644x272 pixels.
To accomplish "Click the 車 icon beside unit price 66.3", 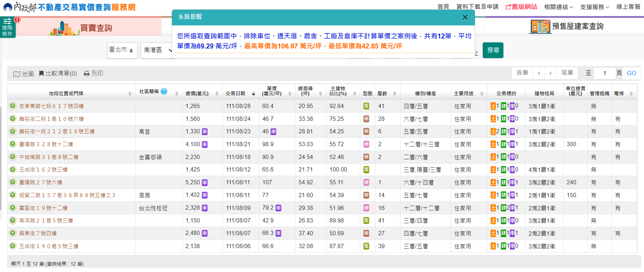I will pos(278,233).
